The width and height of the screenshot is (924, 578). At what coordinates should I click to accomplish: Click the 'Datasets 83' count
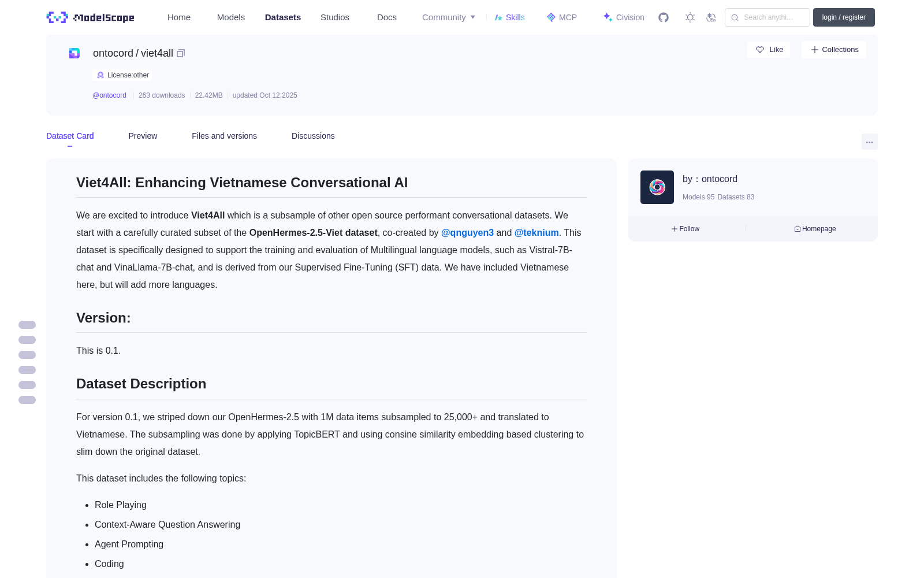[x=736, y=197]
